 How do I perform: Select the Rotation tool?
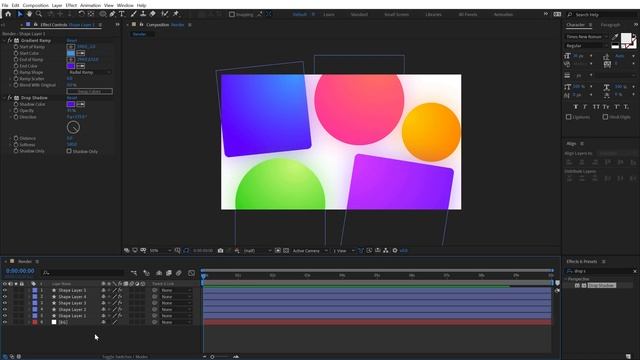tap(81, 14)
